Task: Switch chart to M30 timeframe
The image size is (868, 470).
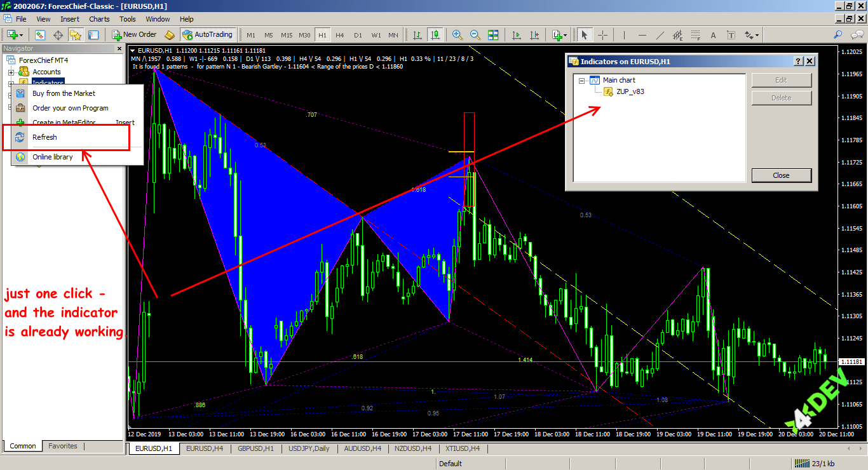Action: [x=304, y=35]
